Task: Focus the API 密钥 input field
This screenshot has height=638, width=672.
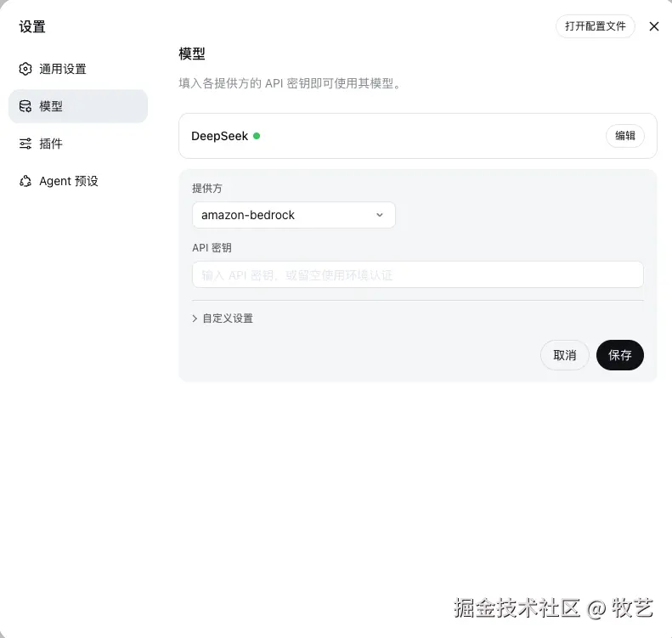Action: coord(418,274)
